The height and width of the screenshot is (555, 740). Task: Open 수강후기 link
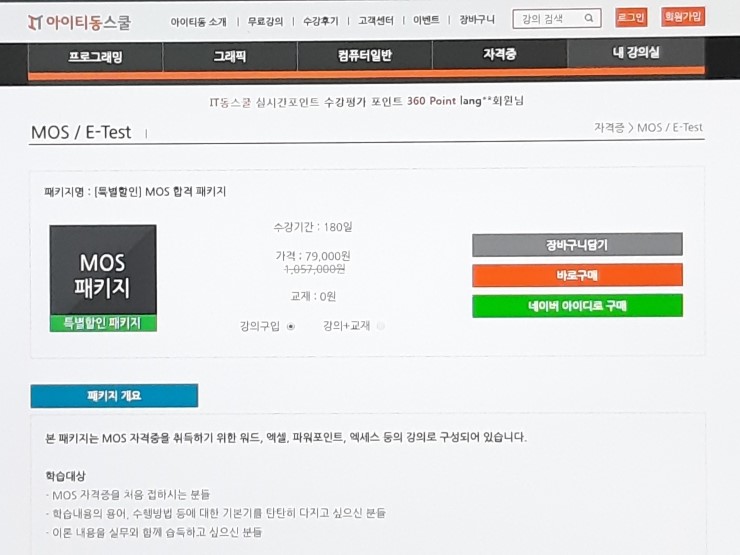pos(320,21)
